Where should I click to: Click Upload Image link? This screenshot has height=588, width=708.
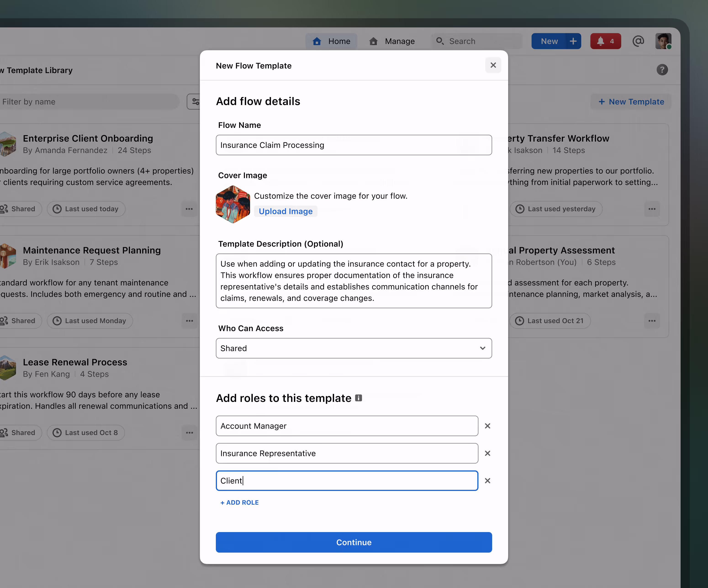[x=285, y=211]
